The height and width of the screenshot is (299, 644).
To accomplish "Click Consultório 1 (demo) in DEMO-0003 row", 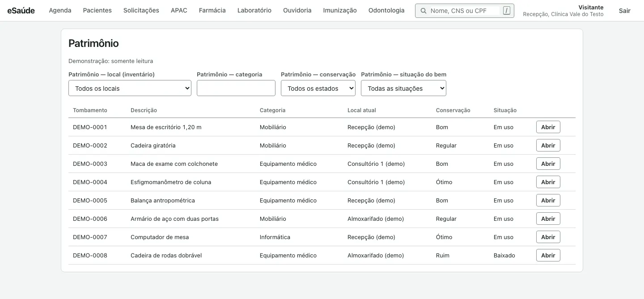I will pos(376,164).
